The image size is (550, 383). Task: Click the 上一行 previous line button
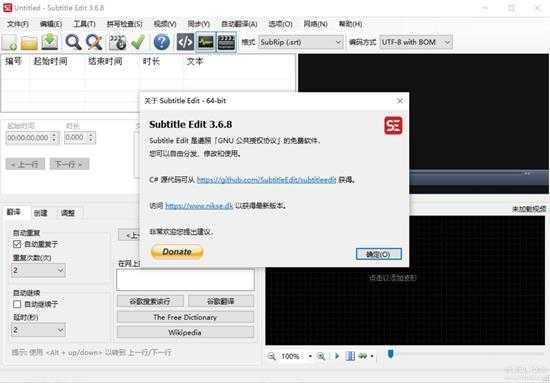tap(25, 164)
